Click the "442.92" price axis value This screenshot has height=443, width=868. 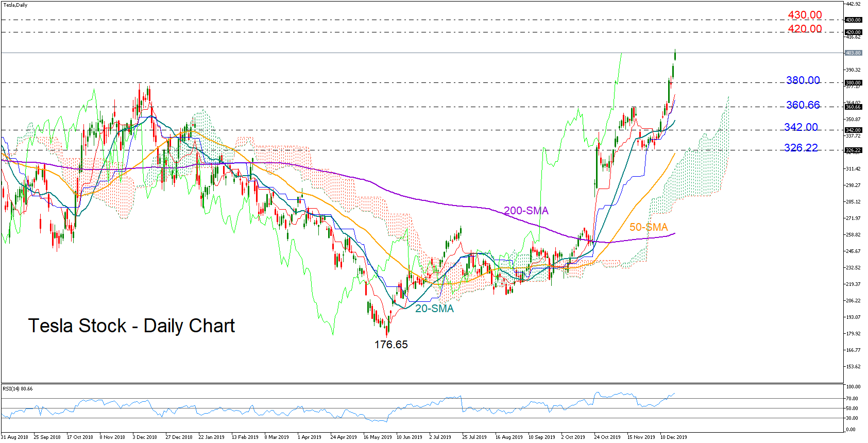tap(853, 4)
